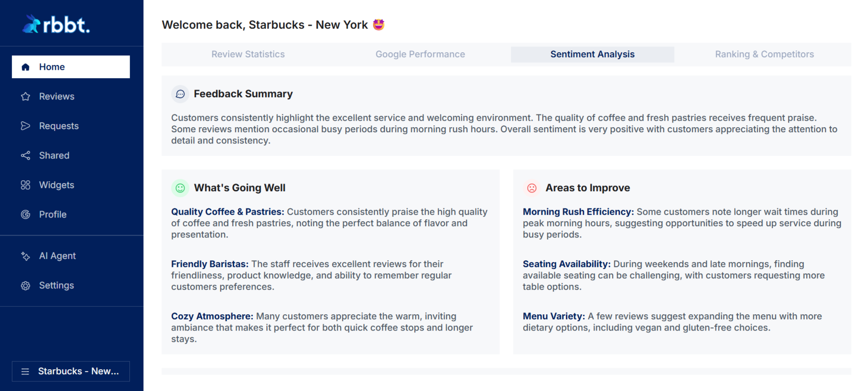Click the Feedback Summary speech bubble icon
The height and width of the screenshot is (391, 868).
[x=180, y=94]
